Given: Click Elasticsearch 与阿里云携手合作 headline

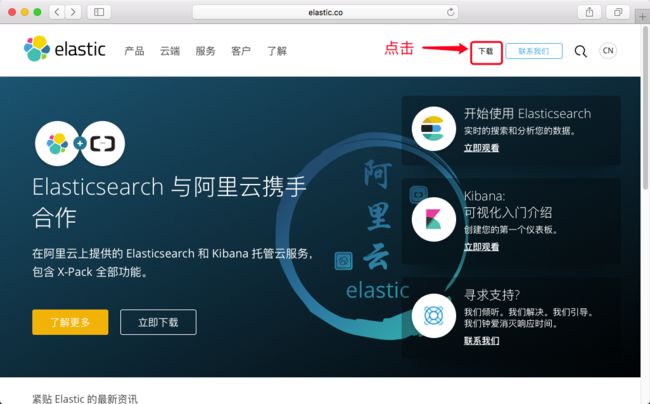Looking at the screenshot, I should coord(169,202).
